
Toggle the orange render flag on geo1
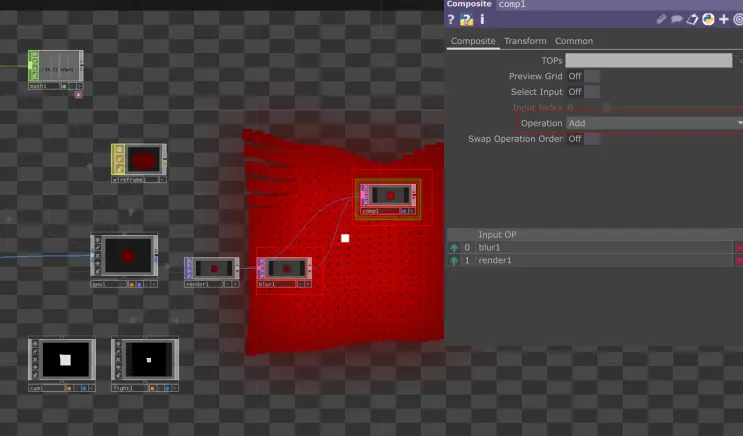(x=132, y=284)
